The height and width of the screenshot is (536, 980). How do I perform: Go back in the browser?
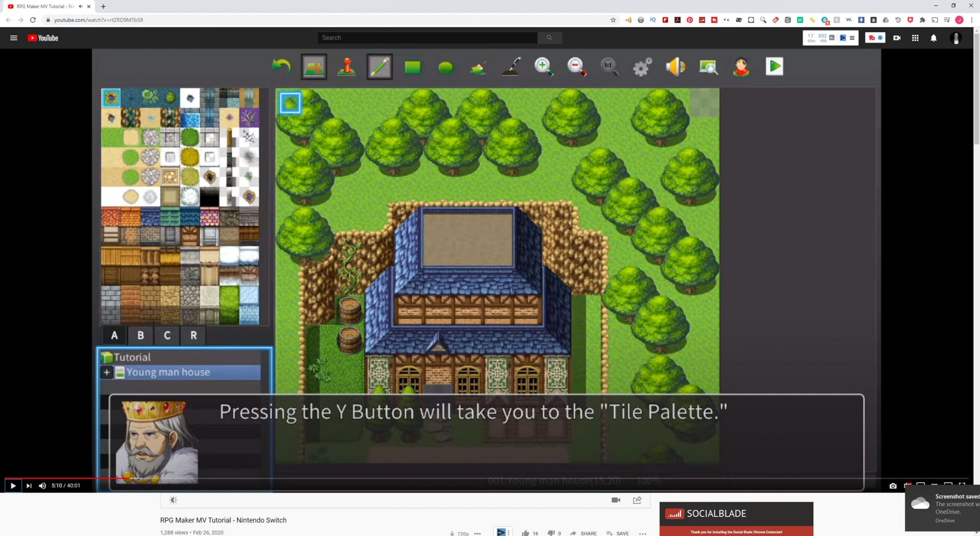[x=8, y=20]
